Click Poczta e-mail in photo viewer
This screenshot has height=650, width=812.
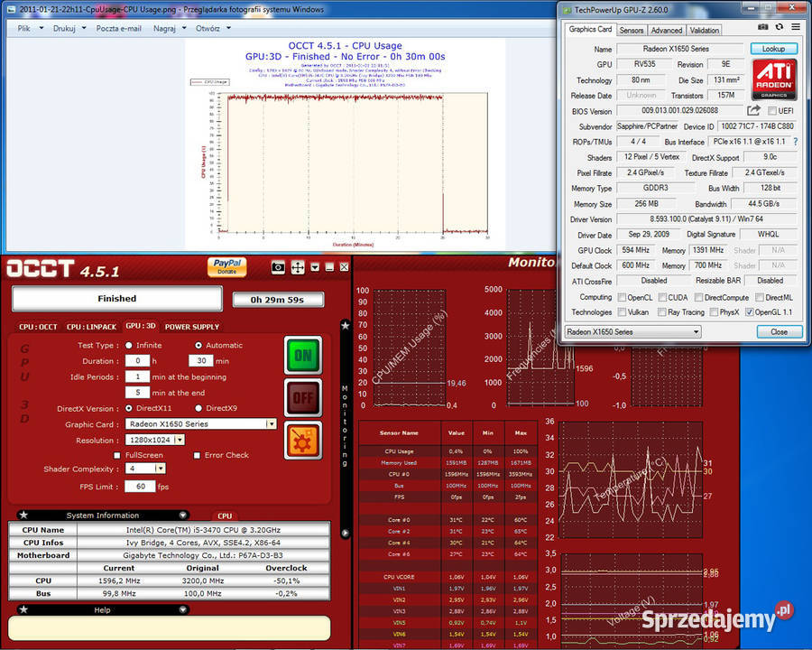118,29
